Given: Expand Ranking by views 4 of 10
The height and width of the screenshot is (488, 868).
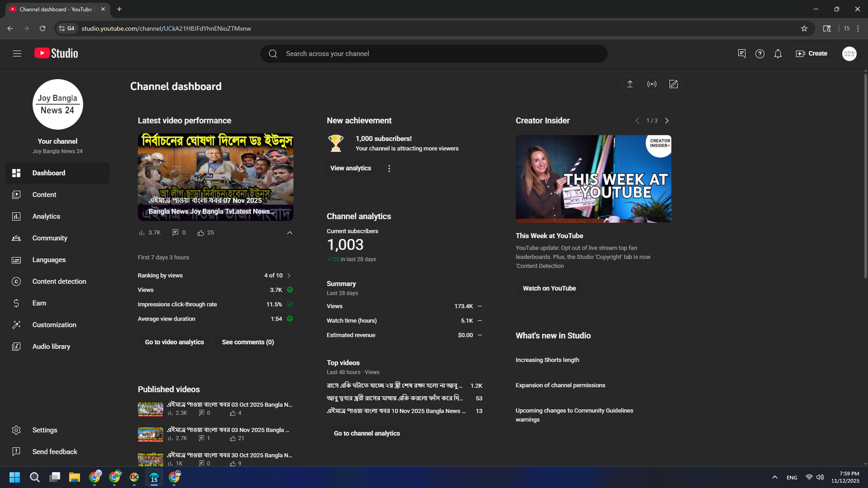Looking at the screenshot, I should (289, 275).
